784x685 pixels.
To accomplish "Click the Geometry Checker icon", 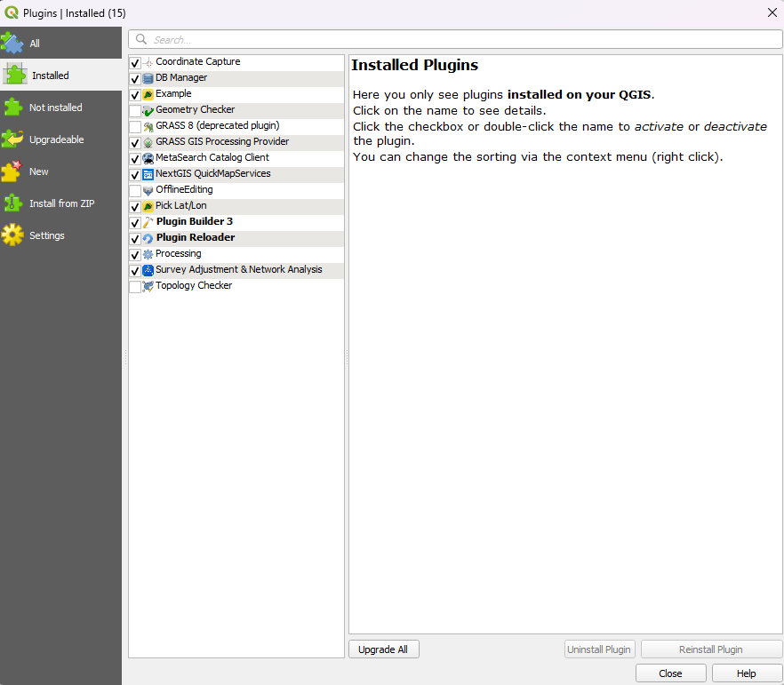I will [x=148, y=110].
